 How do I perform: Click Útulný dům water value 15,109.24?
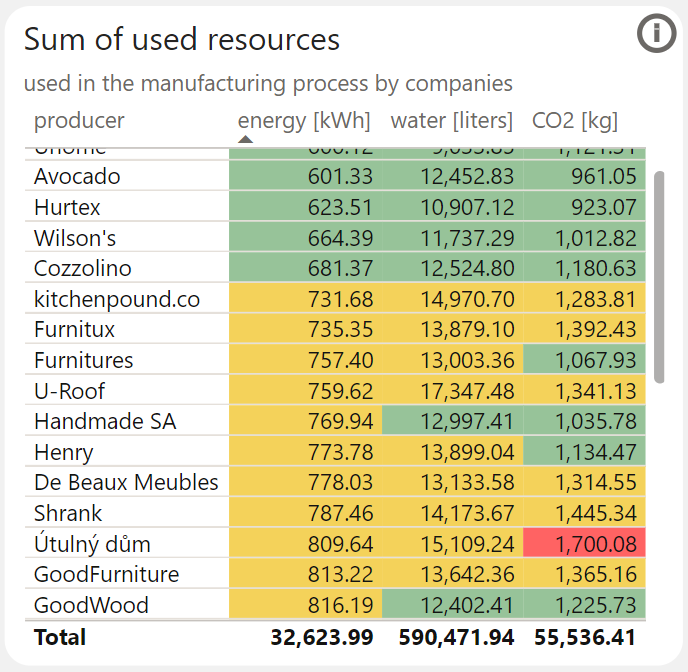[x=467, y=544]
